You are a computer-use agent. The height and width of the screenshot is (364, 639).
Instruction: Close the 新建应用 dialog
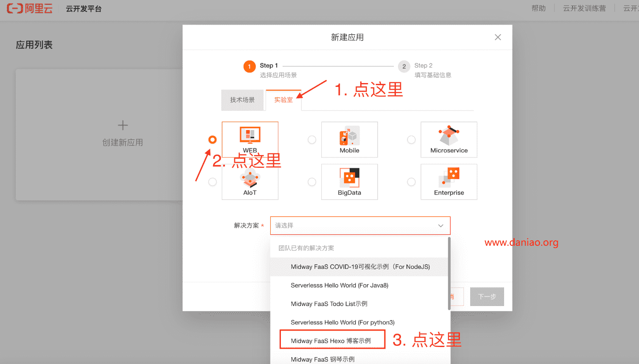pos(498,37)
